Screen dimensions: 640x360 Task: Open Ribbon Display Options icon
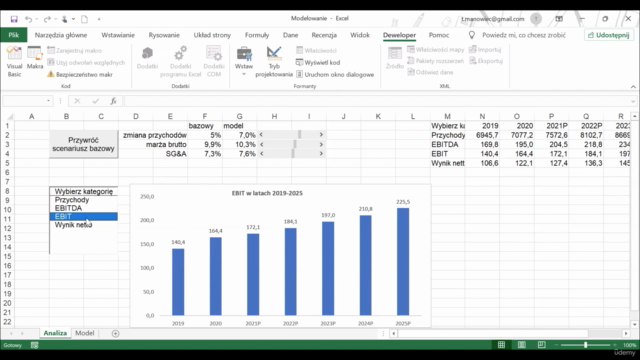coord(559,19)
